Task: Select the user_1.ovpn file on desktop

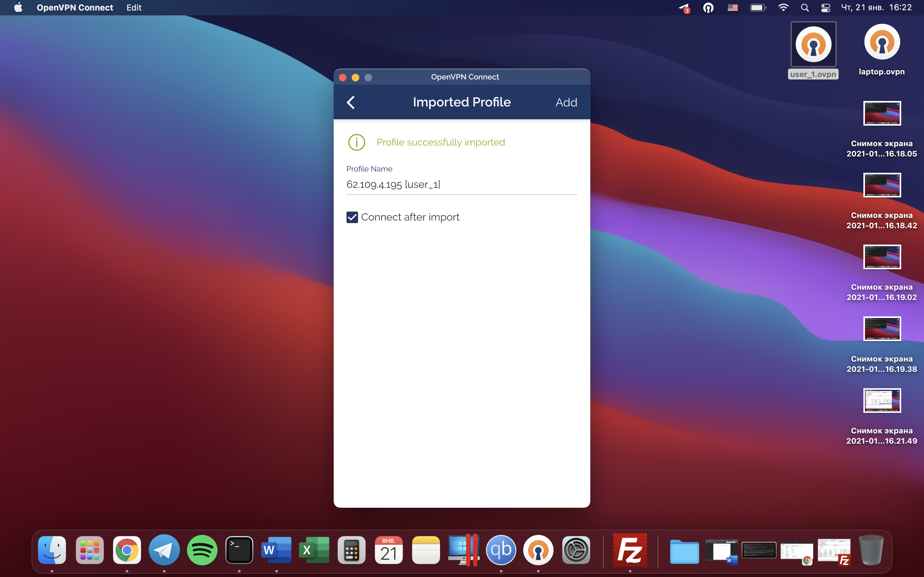Action: tap(813, 45)
